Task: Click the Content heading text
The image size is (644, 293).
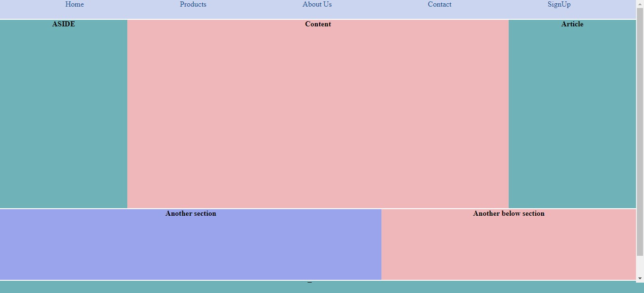Action: 318,24
